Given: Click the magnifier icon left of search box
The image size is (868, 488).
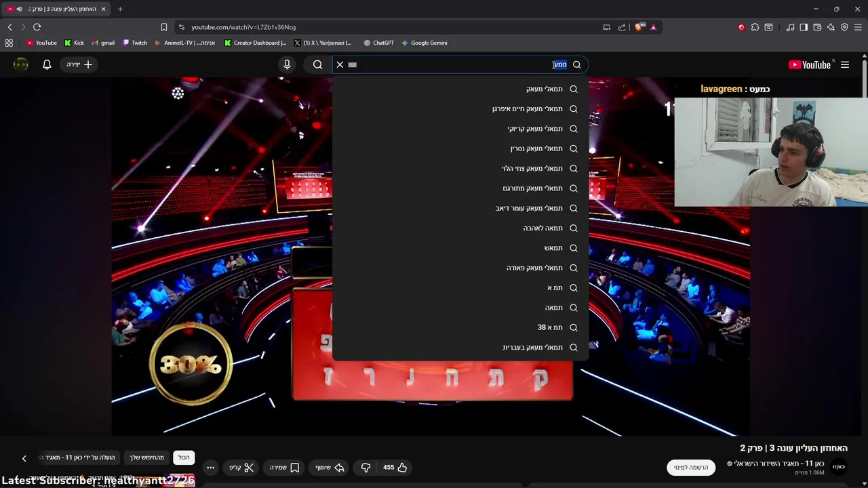Looking at the screenshot, I should (x=317, y=64).
